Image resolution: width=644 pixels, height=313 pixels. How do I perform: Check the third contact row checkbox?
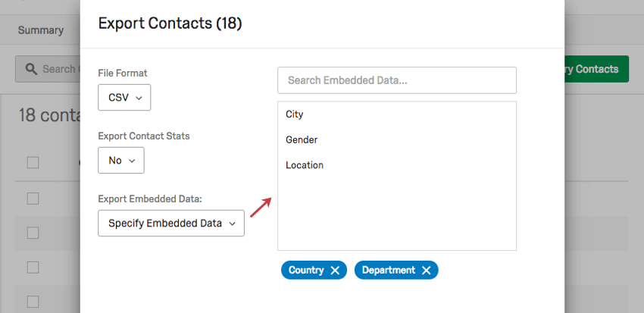[x=33, y=268]
